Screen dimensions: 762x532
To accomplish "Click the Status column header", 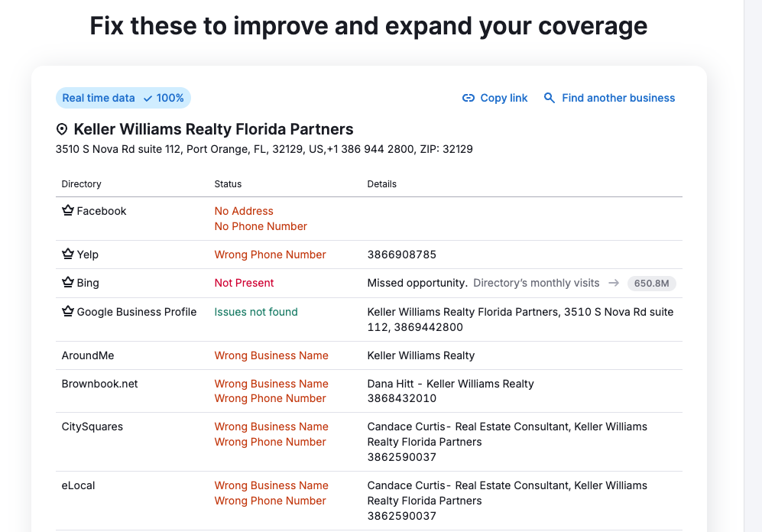I will tap(228, 184).
